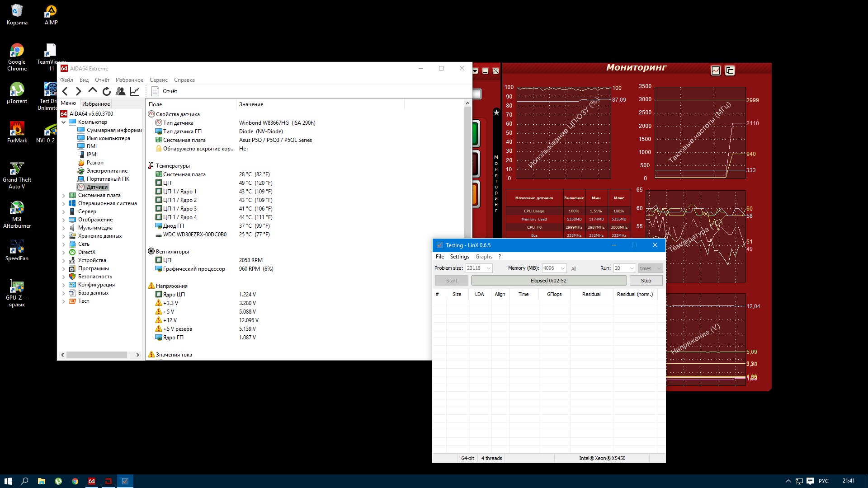Viewport: 868px width, 488px height.
Task: Click the All memory link in LinX
Action: point(574,269)
